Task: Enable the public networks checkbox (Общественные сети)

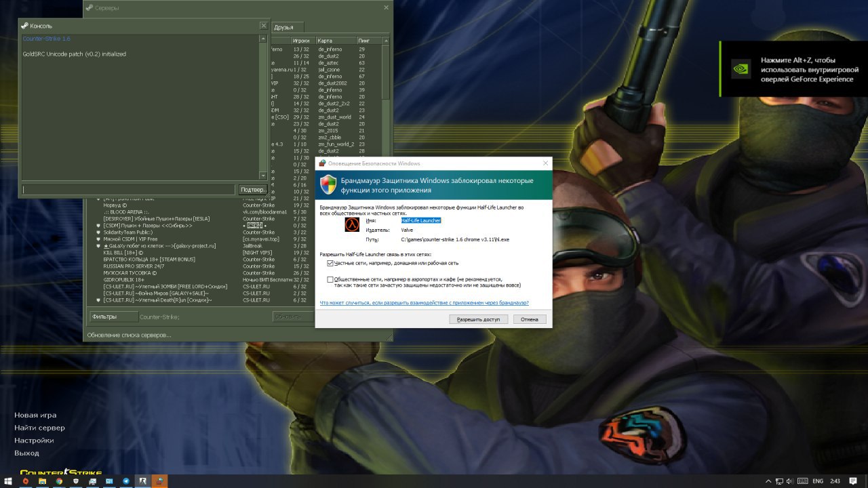Action: click(x=330, y=279)
